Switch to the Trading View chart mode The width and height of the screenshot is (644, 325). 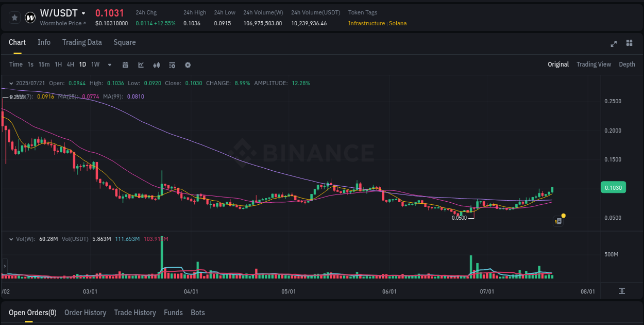(594, 64)
